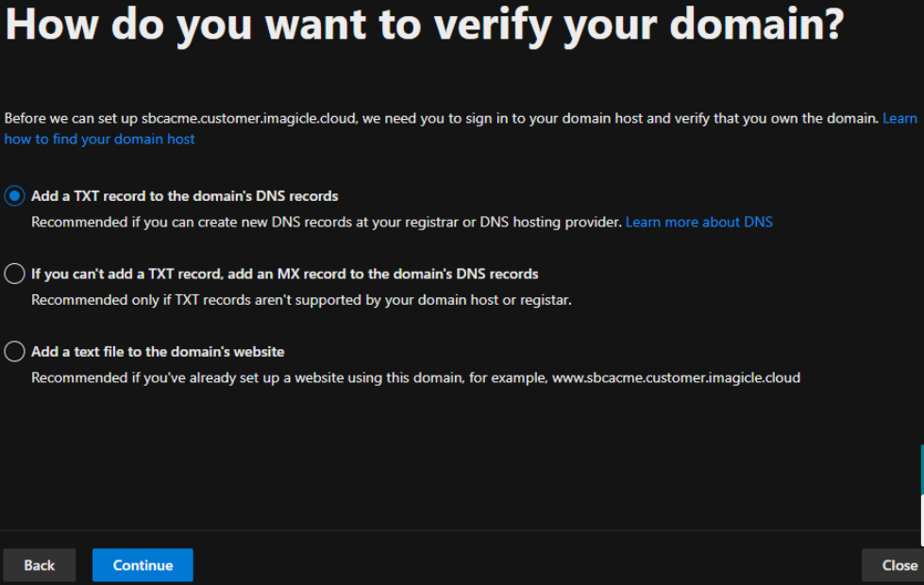Select the TXT record radio button

point(14,196)
